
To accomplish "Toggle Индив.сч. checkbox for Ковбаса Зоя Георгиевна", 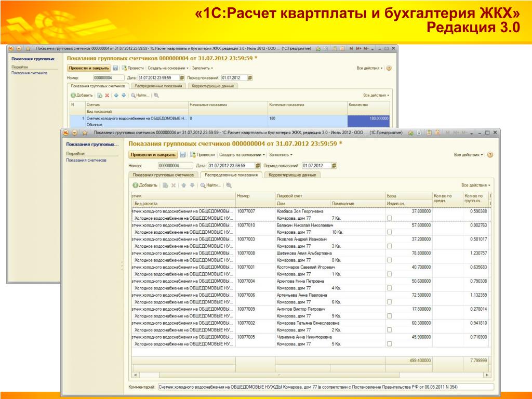I will pyautogui.click(x=390, y=218).
